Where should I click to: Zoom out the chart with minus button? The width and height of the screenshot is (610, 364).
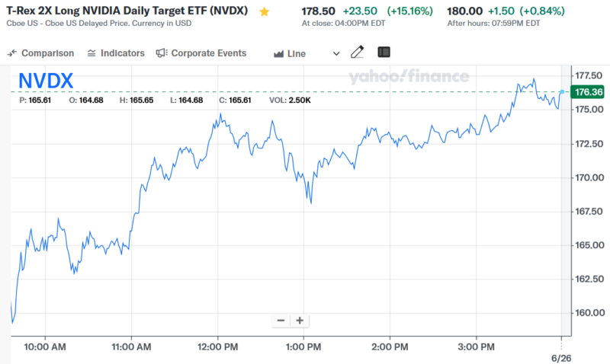(x=281, y=321)
